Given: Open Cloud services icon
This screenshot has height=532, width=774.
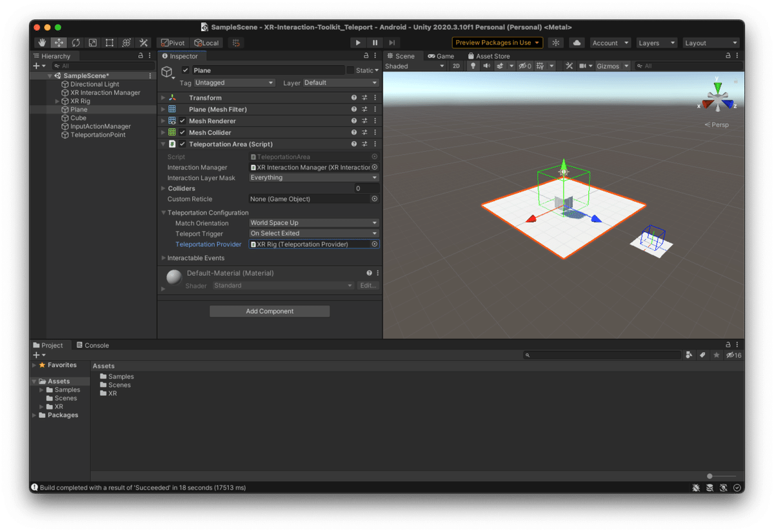Looking at the screenshot, I should pyautogui.click(x=577, y=43).
